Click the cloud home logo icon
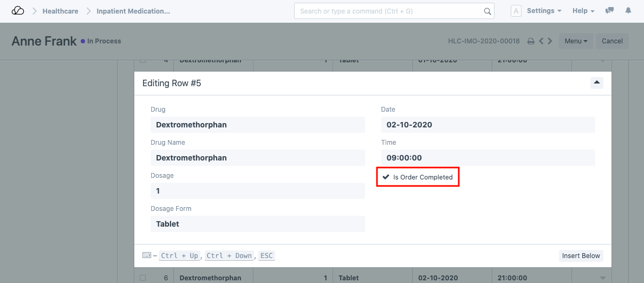 18,11
